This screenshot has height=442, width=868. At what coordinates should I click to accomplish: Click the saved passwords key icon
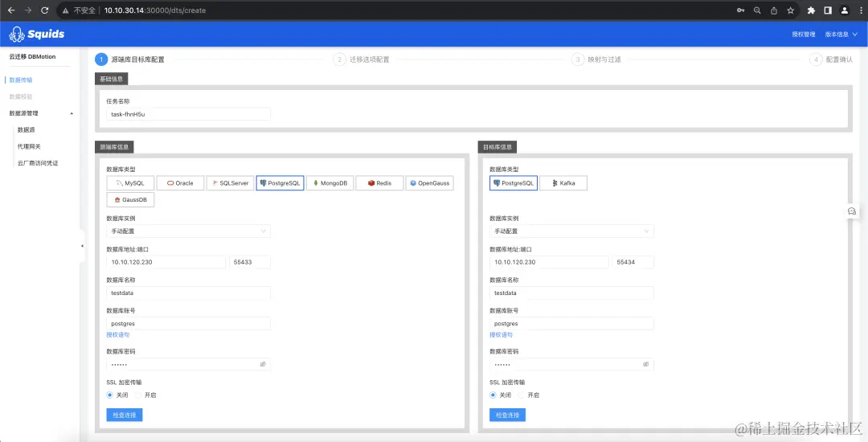click(x=741, y=10)
